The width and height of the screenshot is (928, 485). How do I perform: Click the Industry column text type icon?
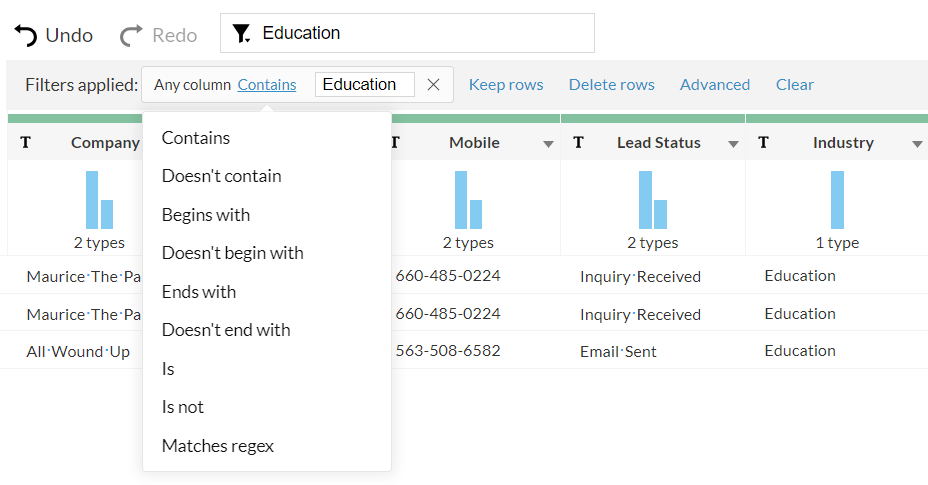point(763,143)
